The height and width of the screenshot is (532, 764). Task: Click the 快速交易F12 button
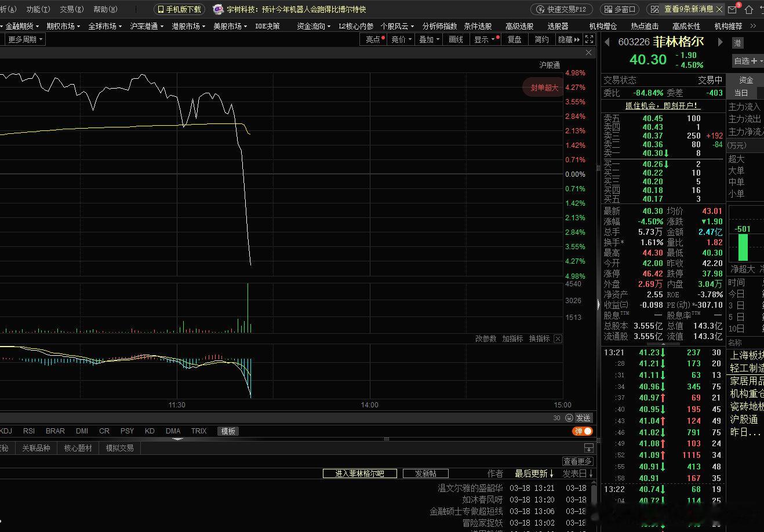pyautogui.click(x=562, y=9)
